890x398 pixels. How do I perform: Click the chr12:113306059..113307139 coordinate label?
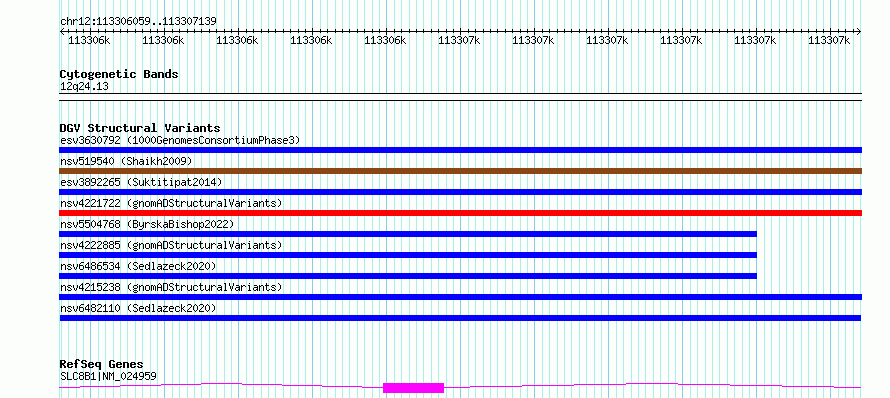pyautogui.click(x=138, y=22)
